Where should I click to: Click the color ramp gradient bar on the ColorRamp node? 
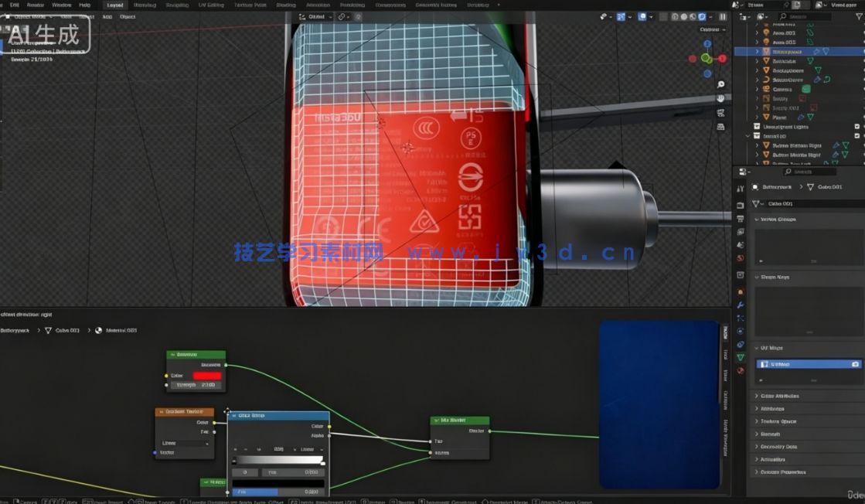(x=278, y=458)
